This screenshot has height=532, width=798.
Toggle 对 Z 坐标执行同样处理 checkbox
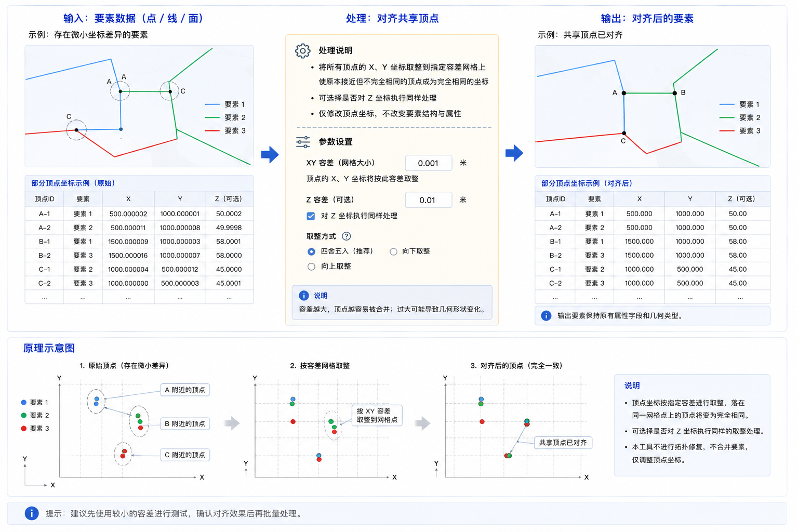click(x=311, y=216)
